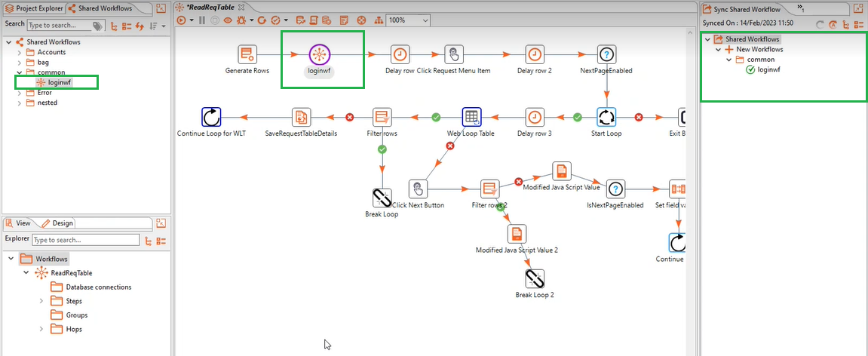Select the Start Loop step icon
This screenshot has height=356, width=868.
(x=606, y=117)
